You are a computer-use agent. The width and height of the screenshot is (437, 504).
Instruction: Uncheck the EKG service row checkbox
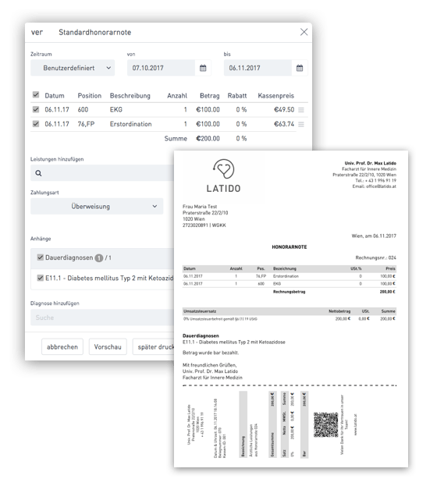point(36,109)
